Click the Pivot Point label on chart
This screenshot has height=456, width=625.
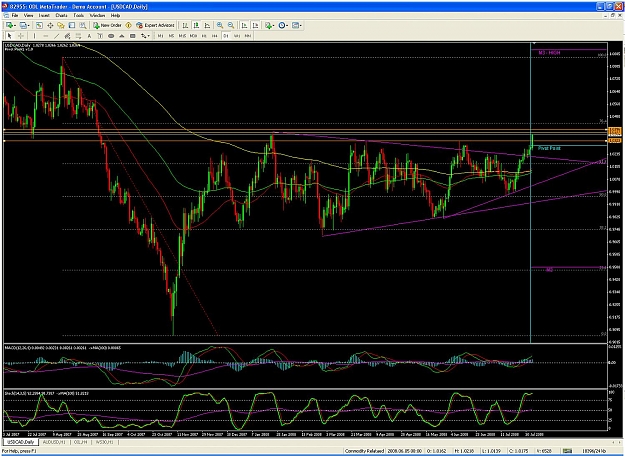(549, 148)
